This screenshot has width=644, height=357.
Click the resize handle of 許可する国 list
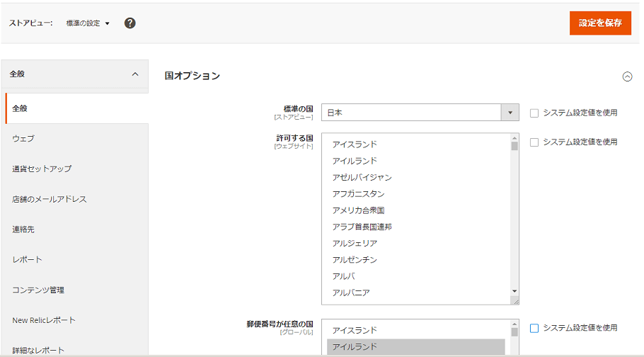[515, 302]
